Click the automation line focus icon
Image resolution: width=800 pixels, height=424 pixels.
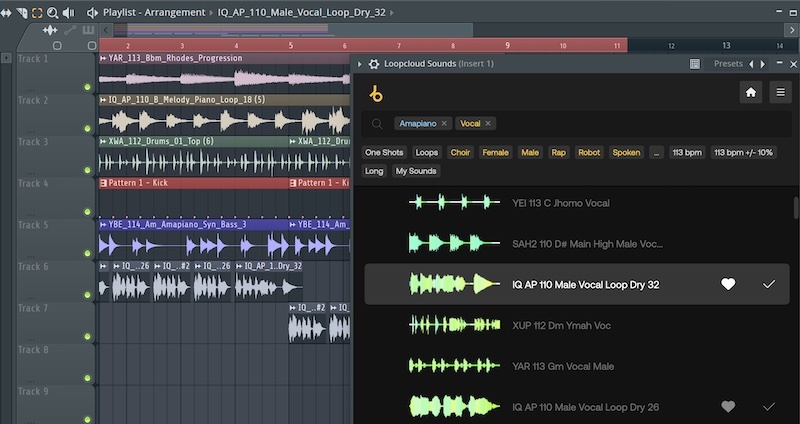(x=70, y=31)
